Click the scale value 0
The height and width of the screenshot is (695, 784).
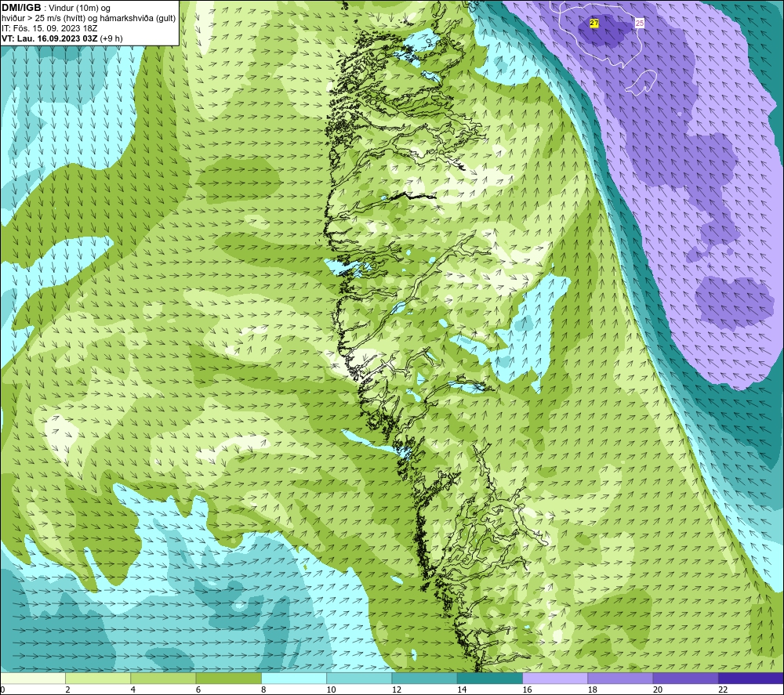coord(2,690)
